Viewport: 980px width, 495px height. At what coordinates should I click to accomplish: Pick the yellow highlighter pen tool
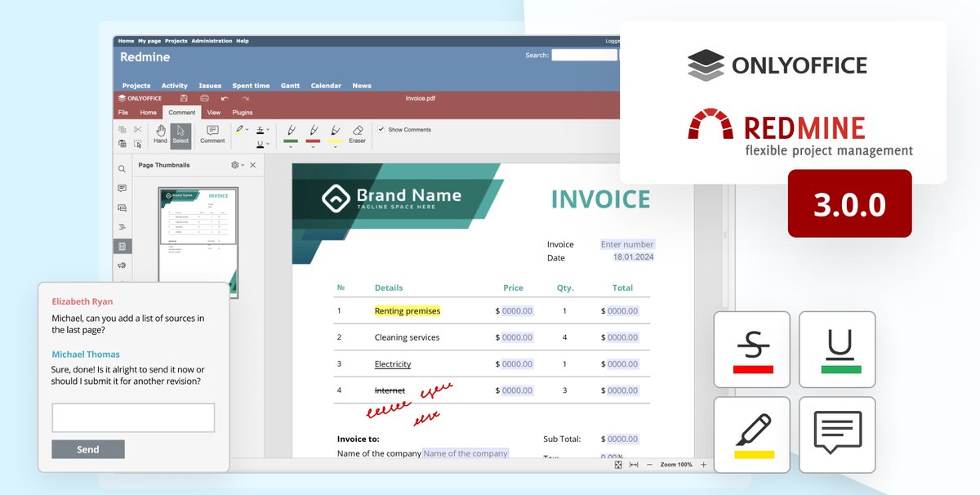click(335, 130)
